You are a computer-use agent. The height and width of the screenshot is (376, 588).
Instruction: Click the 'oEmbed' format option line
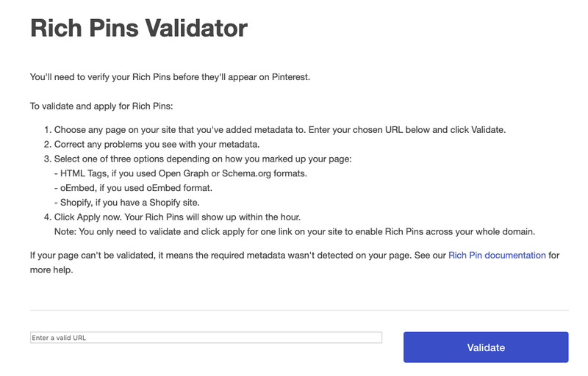(133, 188)
